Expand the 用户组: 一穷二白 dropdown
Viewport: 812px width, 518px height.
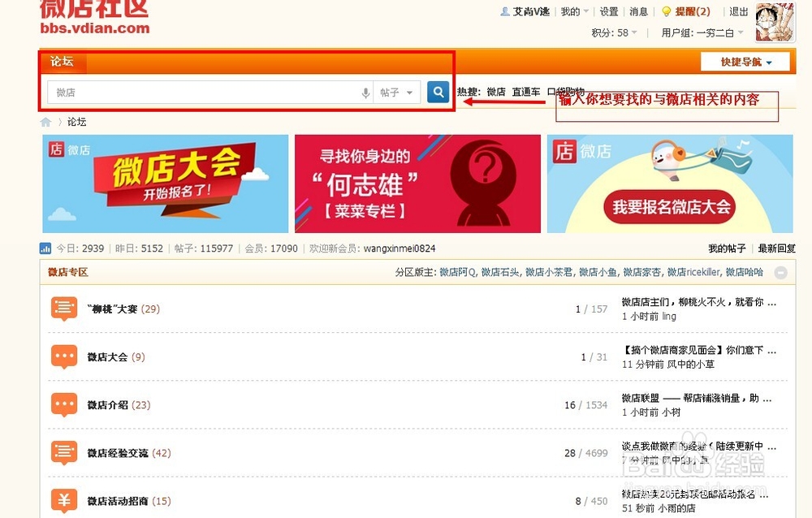click(x=702, y=32)
